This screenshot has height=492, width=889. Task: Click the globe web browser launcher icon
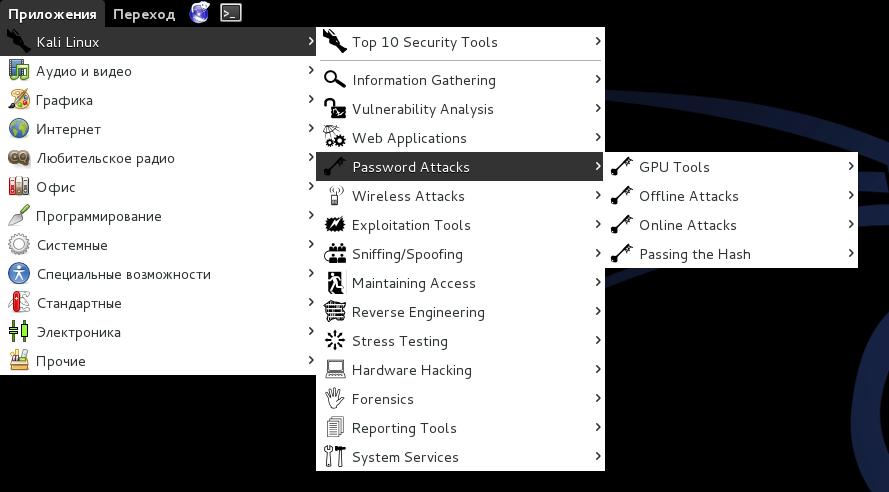coord(199,13)
